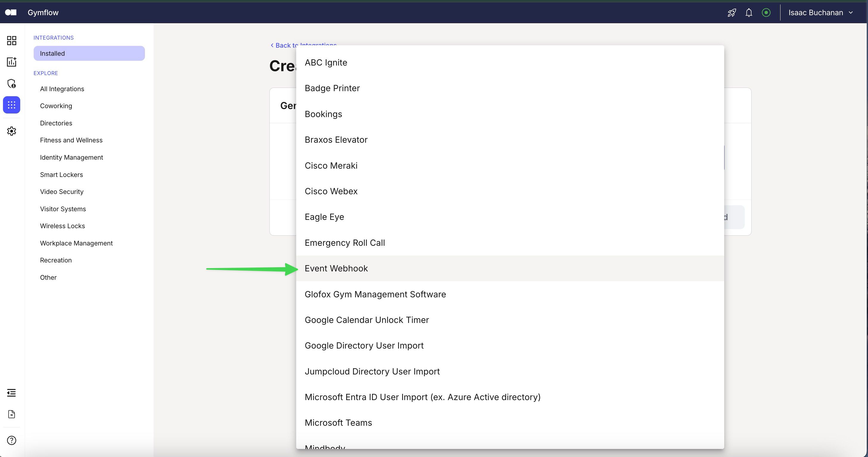Open the document icon in sidebar
Screen dimensions: 868x457
click(11, 414)
